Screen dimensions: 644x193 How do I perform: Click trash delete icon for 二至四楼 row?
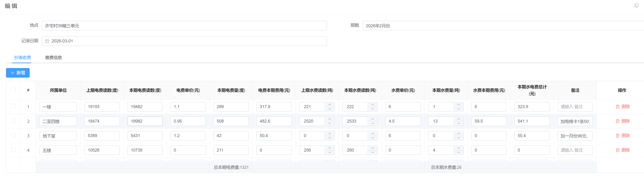tap(617, 121)
